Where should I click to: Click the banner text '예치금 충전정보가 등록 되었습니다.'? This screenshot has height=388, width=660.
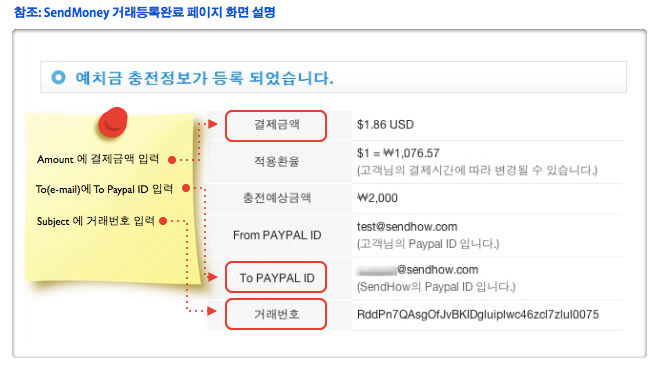pos(205,78)
